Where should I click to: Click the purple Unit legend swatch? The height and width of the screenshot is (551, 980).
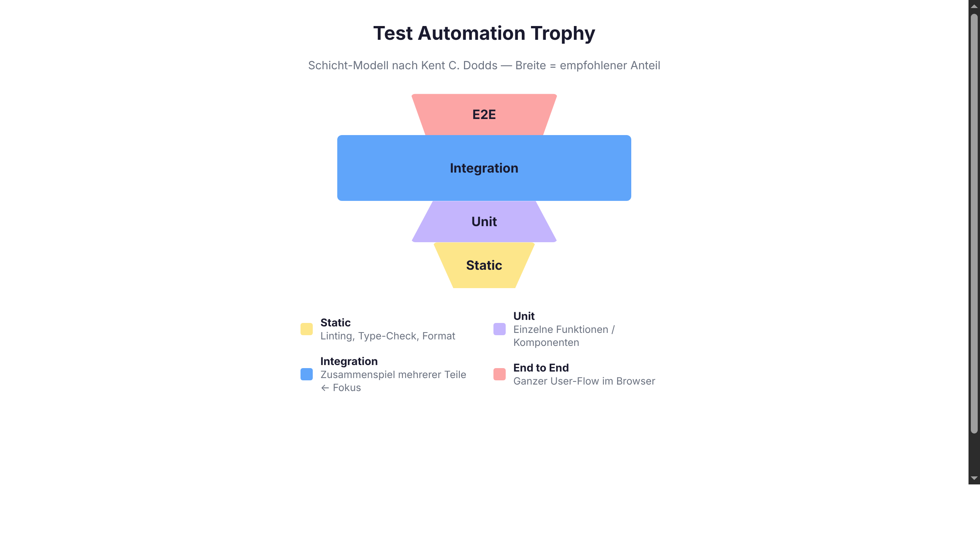coord(500,329)
